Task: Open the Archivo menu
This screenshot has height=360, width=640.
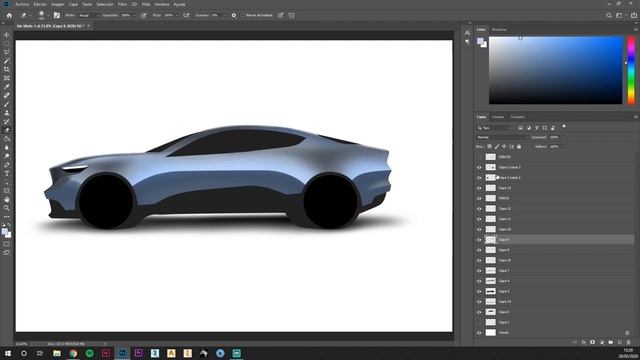Action: (22, 4)
